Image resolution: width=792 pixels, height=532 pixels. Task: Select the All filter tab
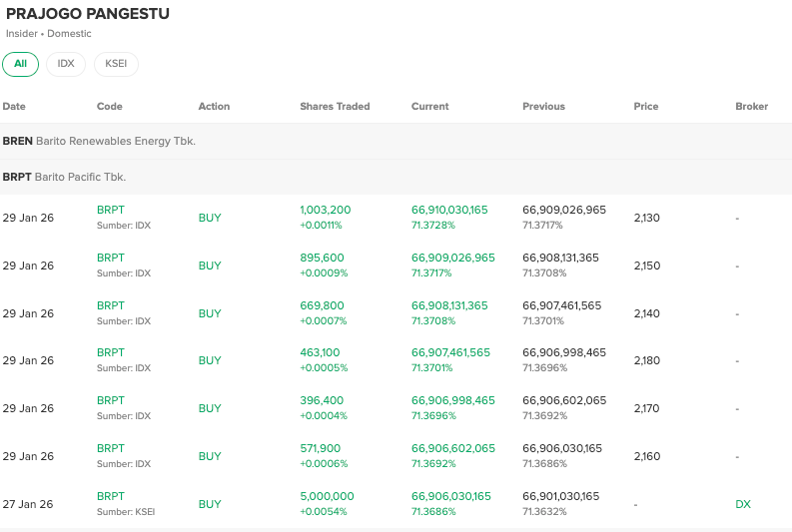(x=20, y=64)
